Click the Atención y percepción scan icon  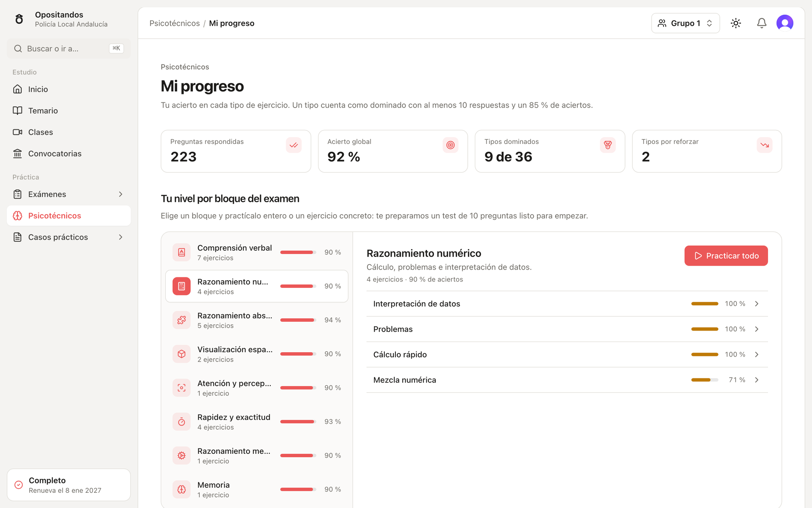181,388
